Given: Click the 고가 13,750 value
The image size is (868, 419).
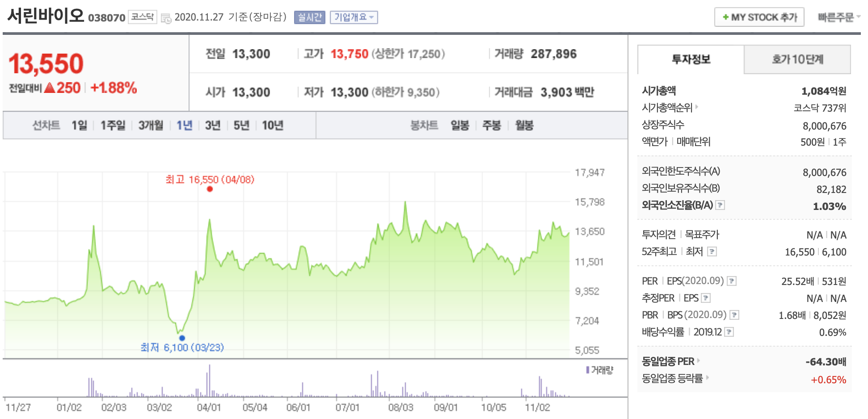Looking at the screenshot, I should tap(350, 54).
